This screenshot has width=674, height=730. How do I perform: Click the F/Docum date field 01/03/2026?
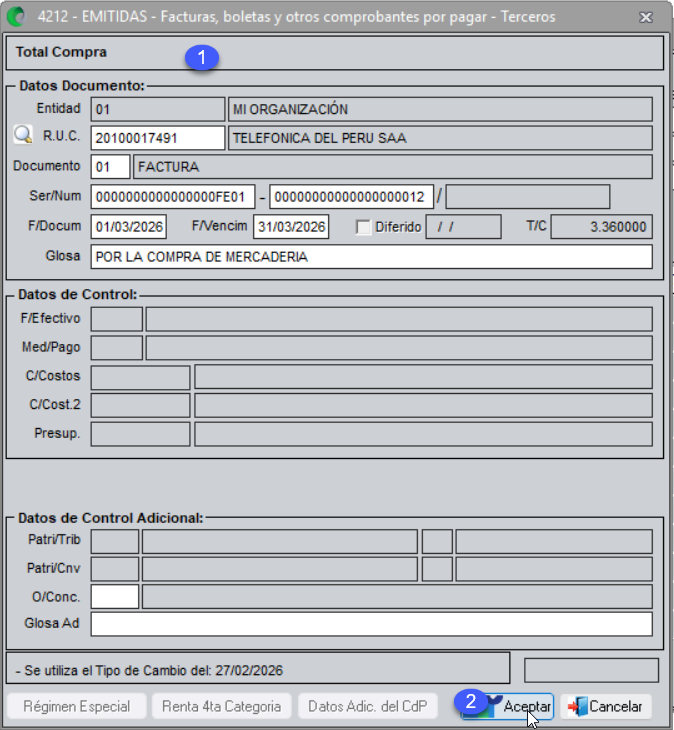point(129,227)
